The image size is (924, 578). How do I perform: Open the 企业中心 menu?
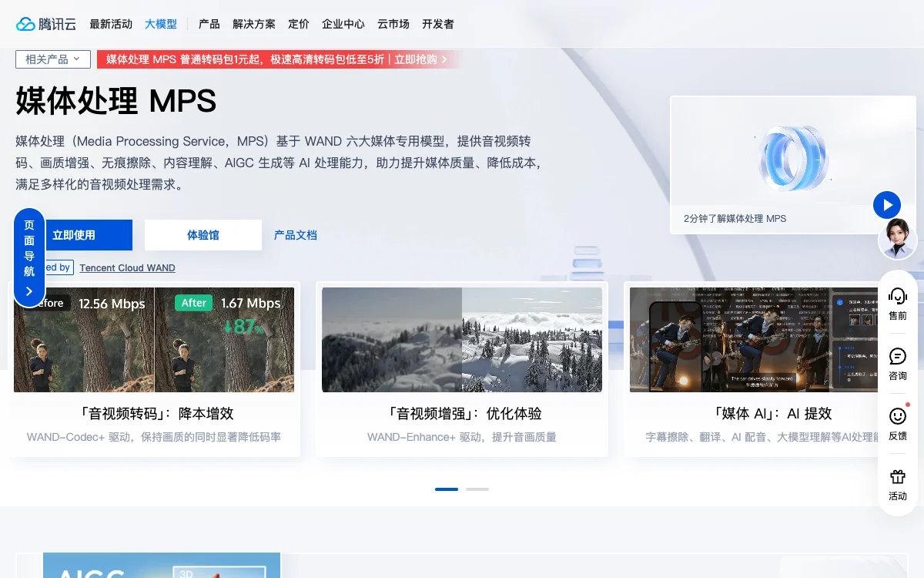click(343, 24)
